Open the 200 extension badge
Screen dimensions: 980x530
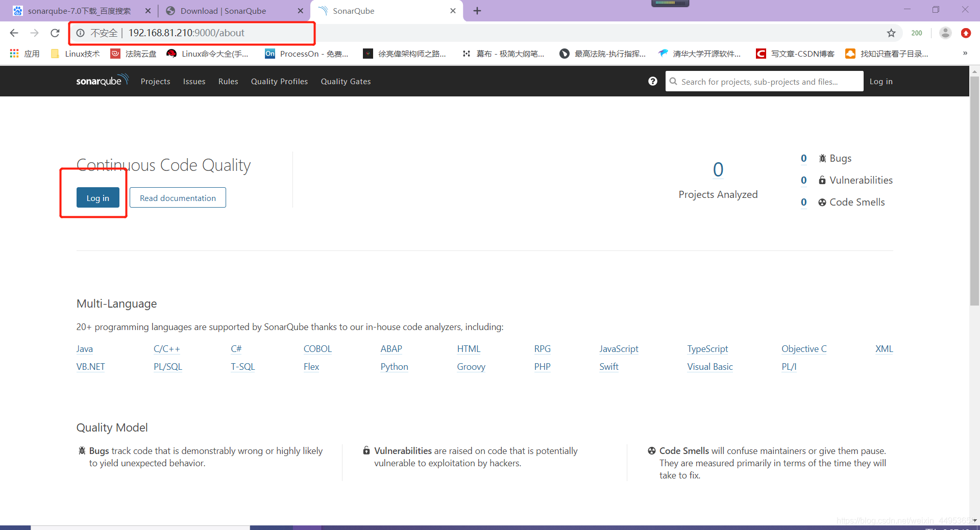(x=917, y=33)
